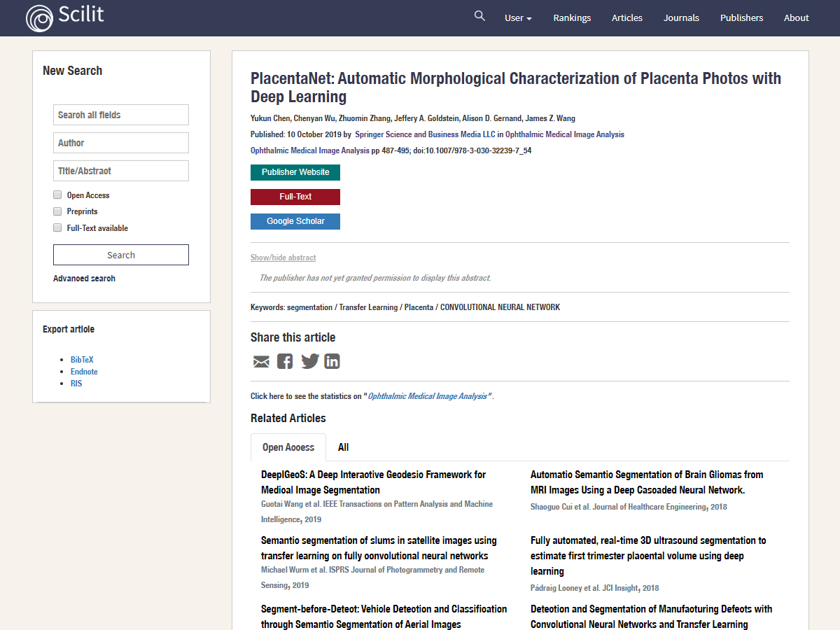Open the User dropdown menu
Screen dimensions: 840x630
518,18
